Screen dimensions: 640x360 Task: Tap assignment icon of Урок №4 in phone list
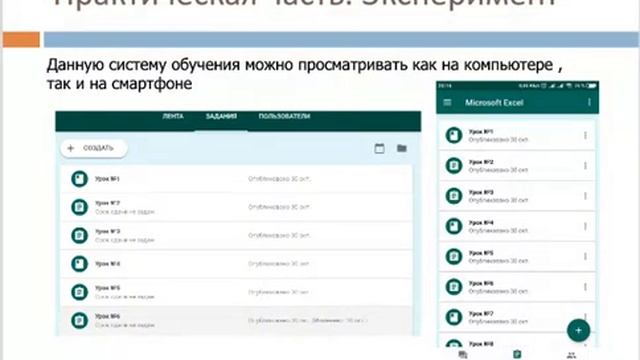[x=453, y=226]
